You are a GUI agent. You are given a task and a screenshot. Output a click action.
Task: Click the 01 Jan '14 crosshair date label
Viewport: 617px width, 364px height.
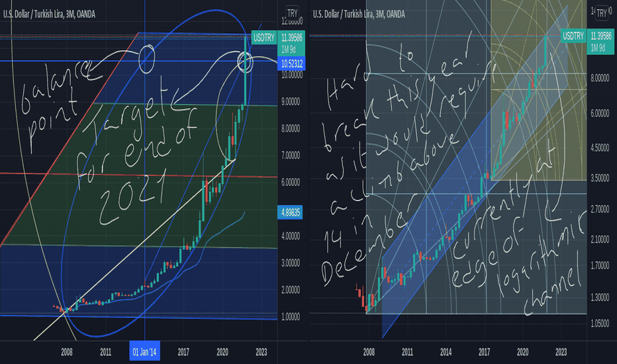[x=144, y=352]
